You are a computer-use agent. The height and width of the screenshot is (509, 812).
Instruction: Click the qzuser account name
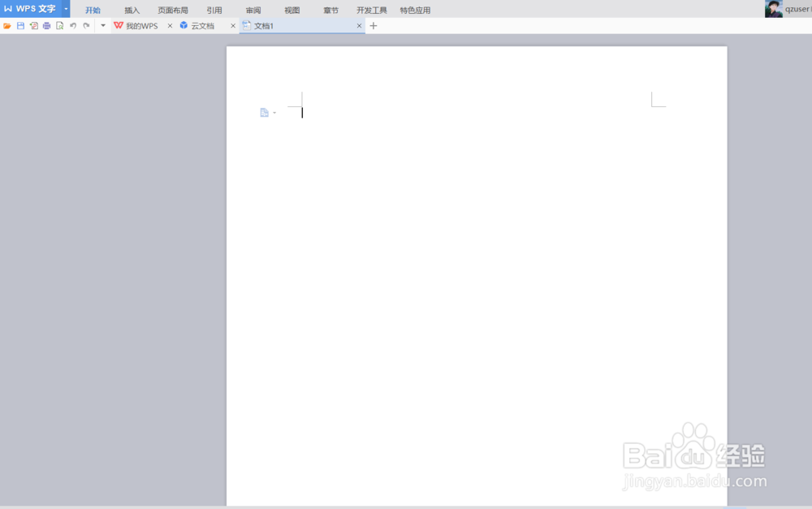(x=797, y=9)
